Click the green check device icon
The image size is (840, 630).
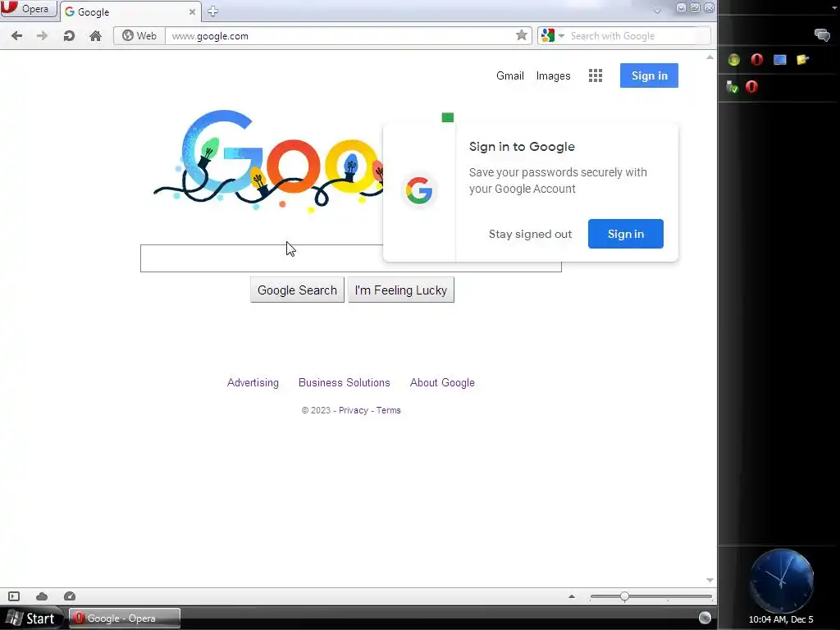tap(733, 87)
